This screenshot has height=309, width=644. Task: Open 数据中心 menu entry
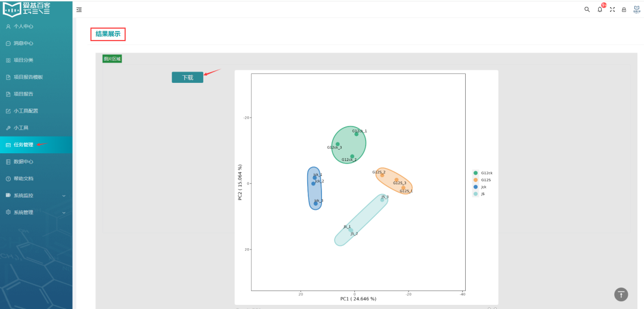36,162
